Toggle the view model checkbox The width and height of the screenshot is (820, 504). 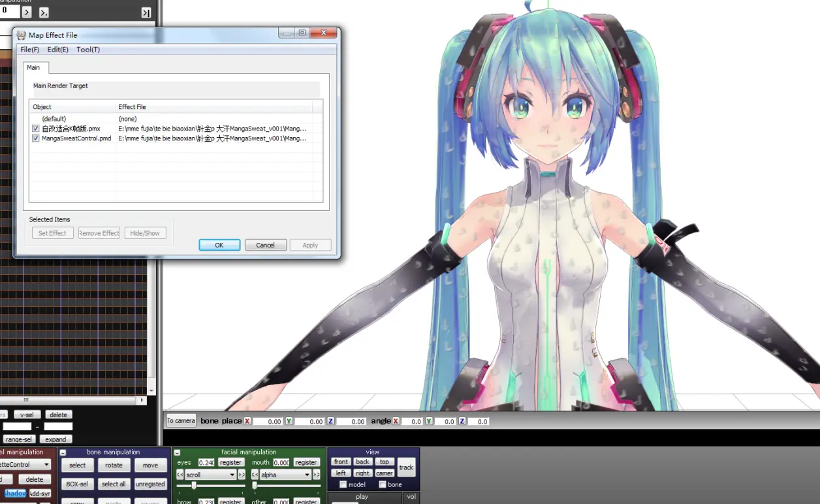[343, 484]
